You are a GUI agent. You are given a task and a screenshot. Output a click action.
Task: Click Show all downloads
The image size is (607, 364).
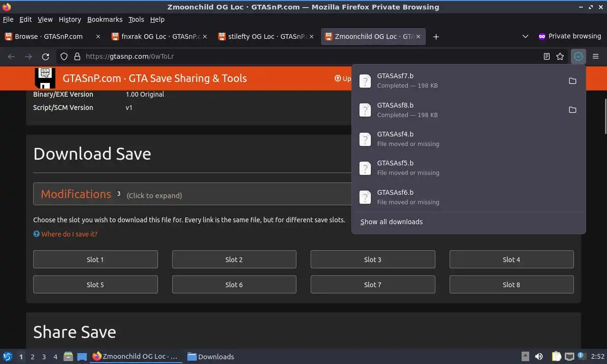391,222
